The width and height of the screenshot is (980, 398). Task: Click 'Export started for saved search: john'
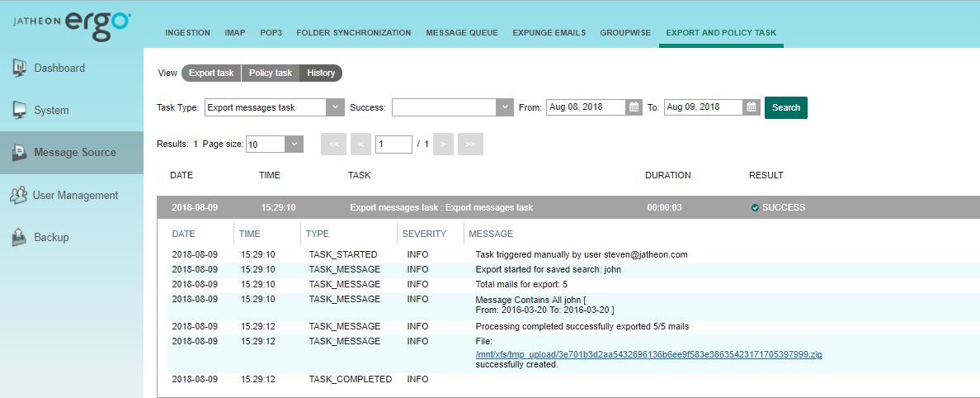click(548, 270)
